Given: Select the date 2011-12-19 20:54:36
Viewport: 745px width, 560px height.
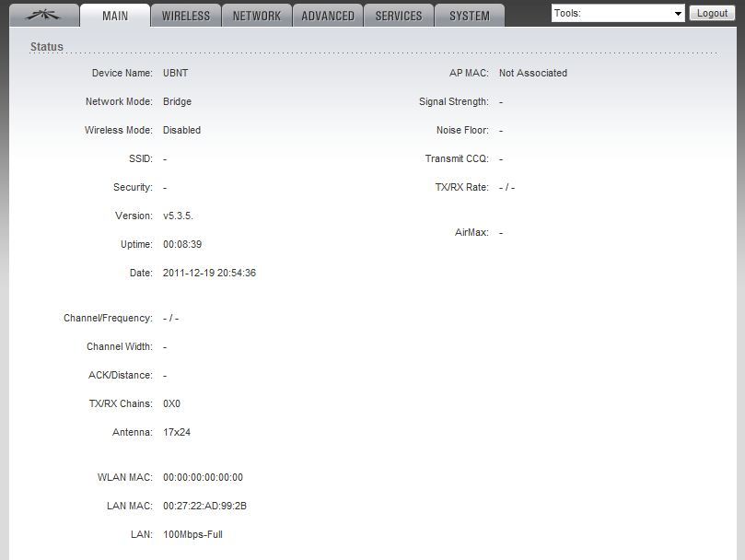Looking at the screenshot, I should tap(209, 273).
